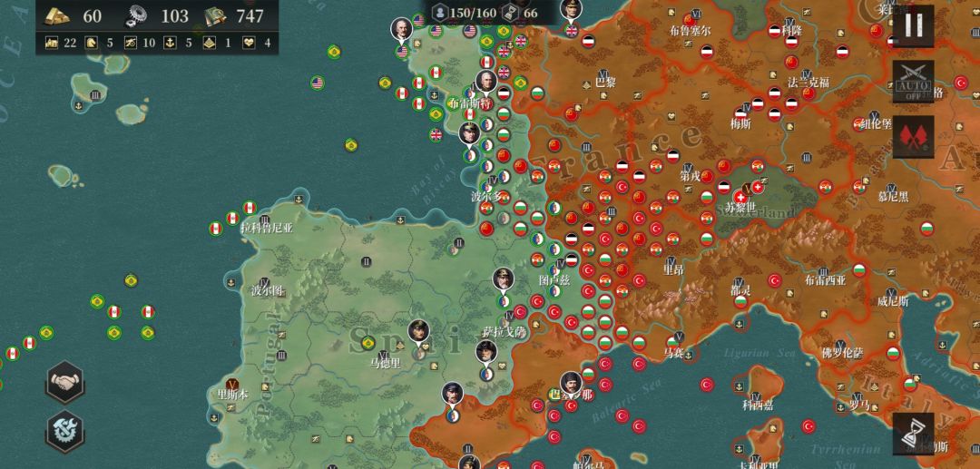Select the city label 都灵
Viewport: 980px width, 469px height.
pyautogui.click(x=740, y=290)
